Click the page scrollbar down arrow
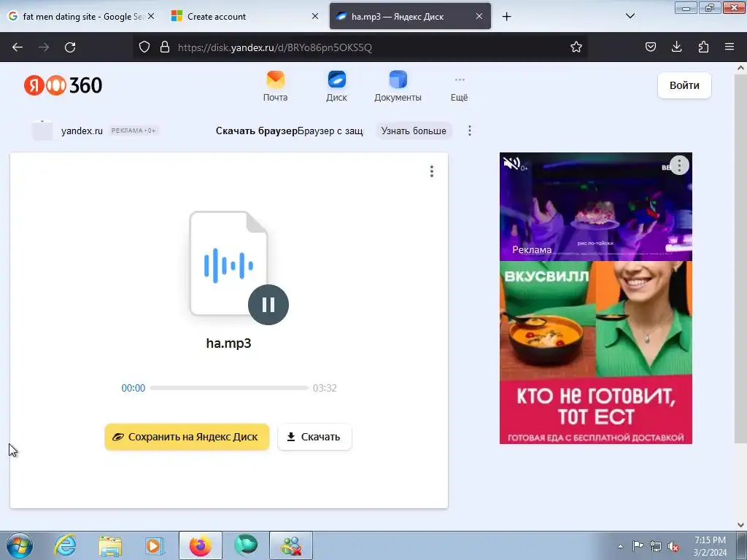This screenshot has width=747, height=560. tap(740, 525)
